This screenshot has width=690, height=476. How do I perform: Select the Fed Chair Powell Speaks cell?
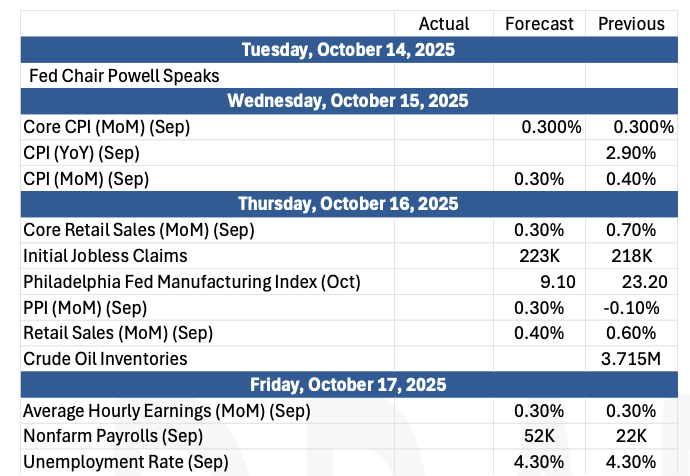tap(121, 75)
